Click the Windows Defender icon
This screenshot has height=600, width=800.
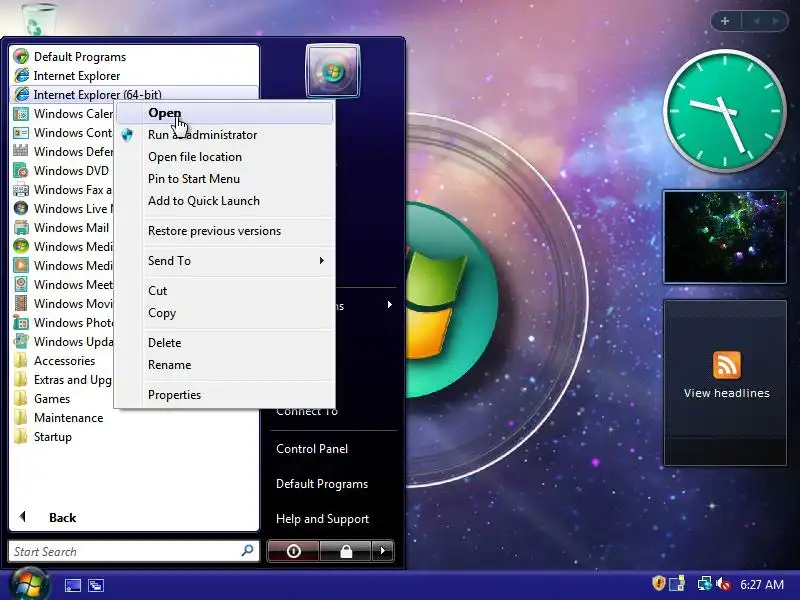click(21, 152)
